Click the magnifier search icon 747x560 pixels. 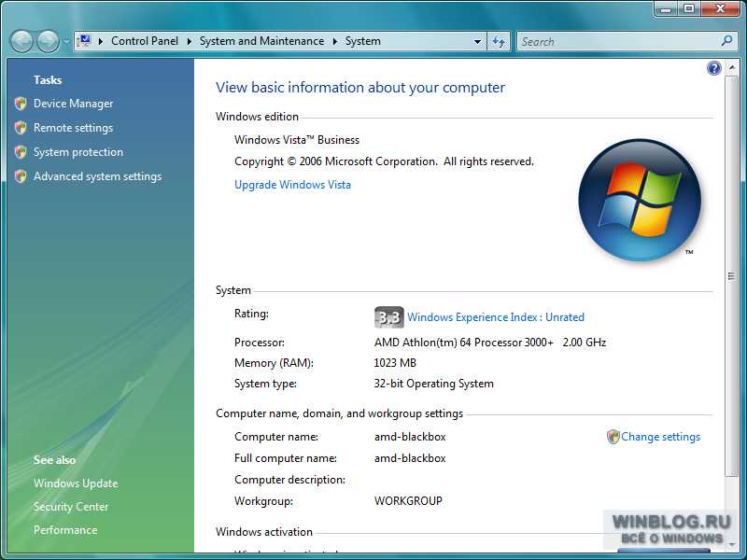(726, 41)
